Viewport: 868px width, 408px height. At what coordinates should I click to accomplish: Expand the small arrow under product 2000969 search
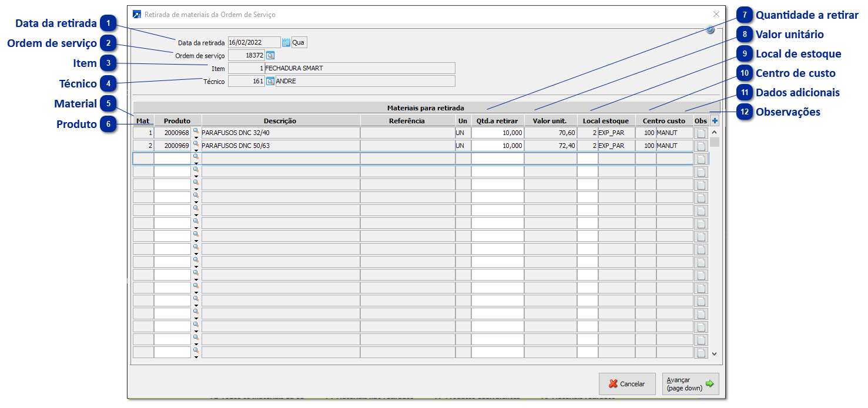(196, 150)
